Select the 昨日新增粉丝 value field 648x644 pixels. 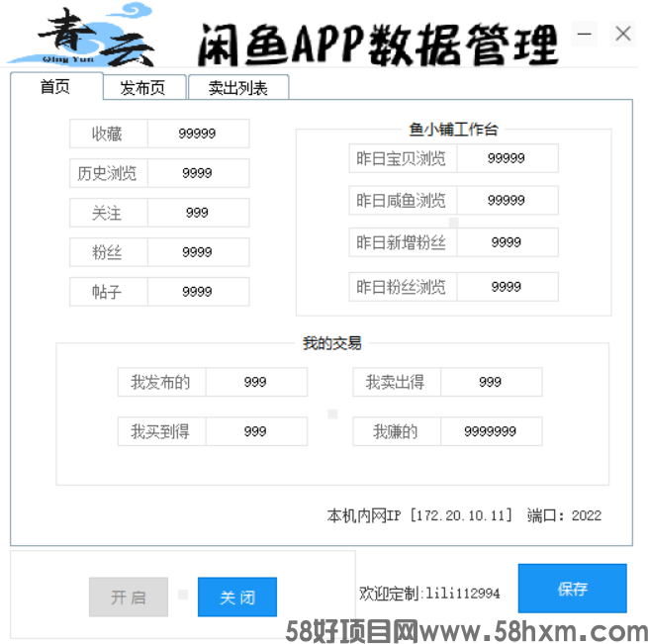[508, 242]
